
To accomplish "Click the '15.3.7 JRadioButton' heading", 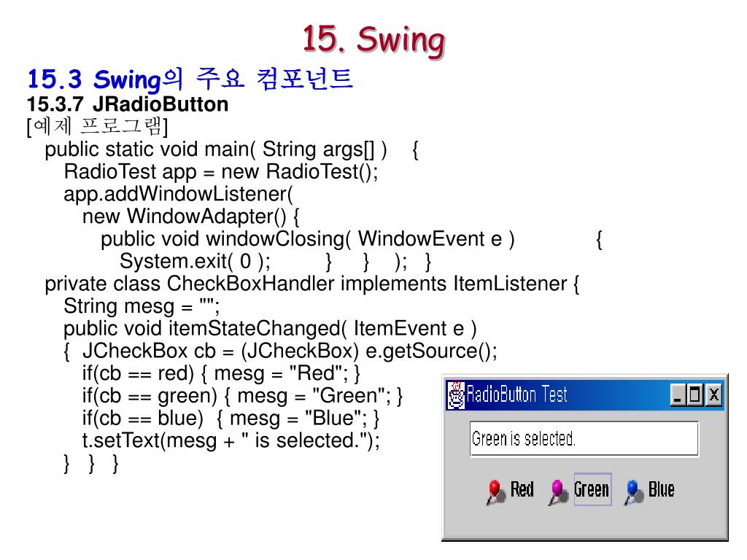I will pyautogui.click(x=128, y=104).
